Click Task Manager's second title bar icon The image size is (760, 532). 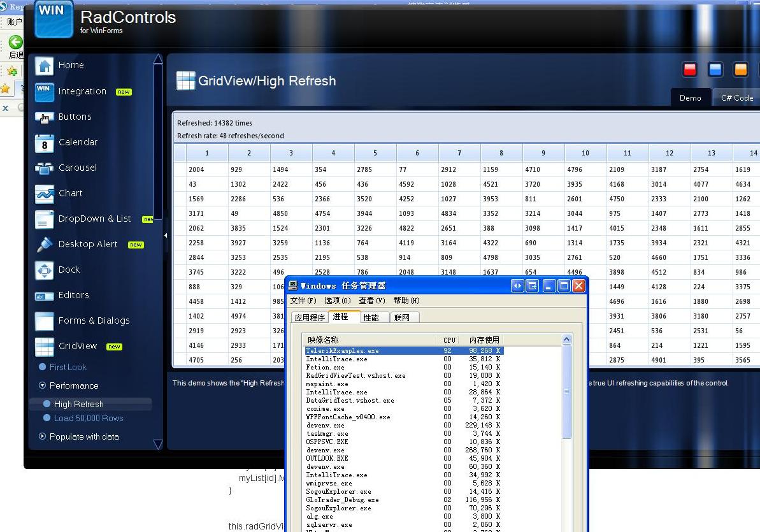point(532,286)
